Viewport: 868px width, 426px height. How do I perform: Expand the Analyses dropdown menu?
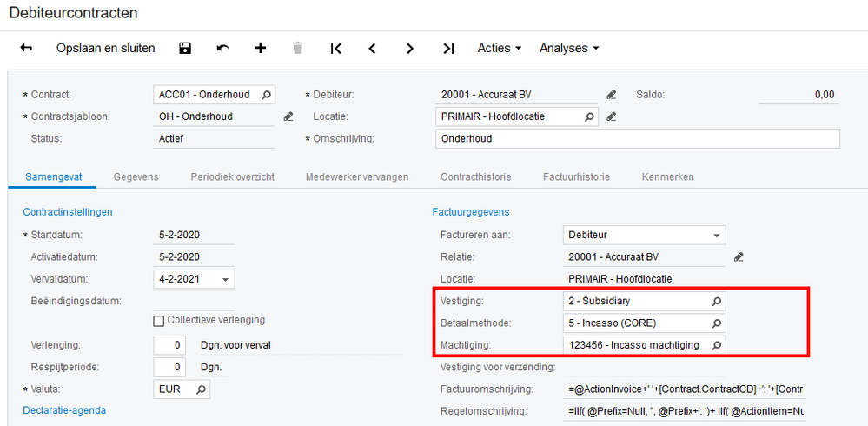(x=569, y=48)
